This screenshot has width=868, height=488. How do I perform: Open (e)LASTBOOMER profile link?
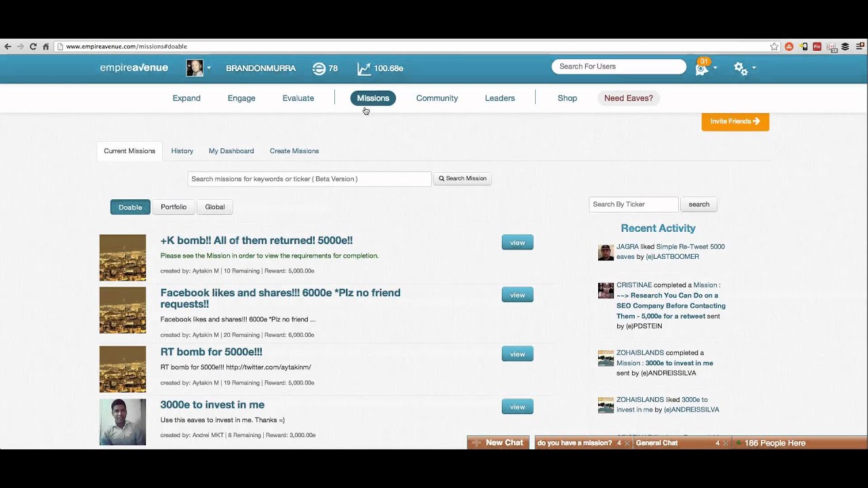pyautogui.click(x=672, y=257)
